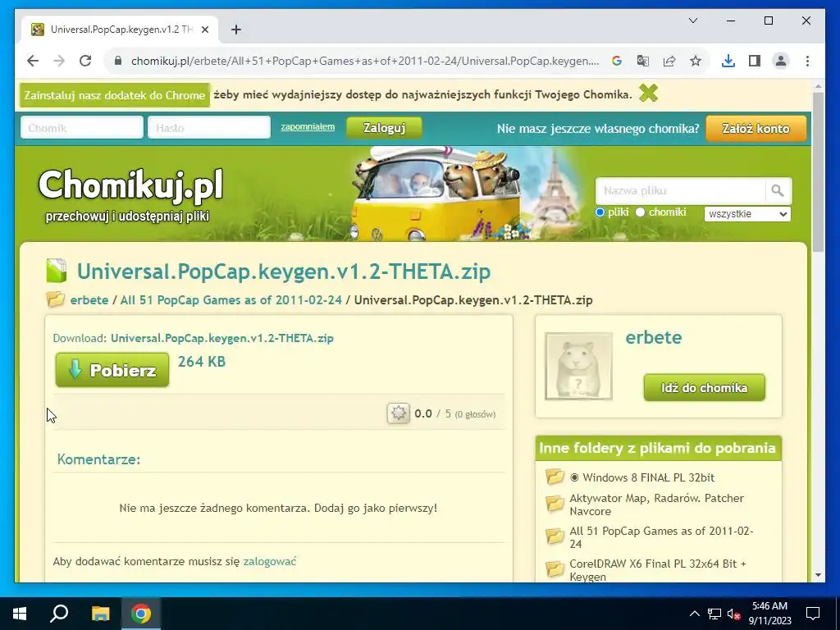840x630 pixels.
Task: Click the page vertical scrollbar thumb
Action: 818,171
